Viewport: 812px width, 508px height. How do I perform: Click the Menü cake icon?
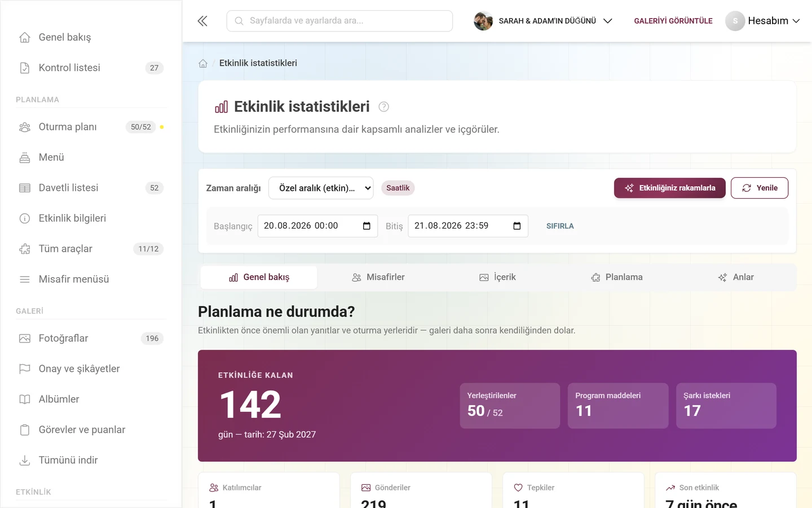click(25, 157)
